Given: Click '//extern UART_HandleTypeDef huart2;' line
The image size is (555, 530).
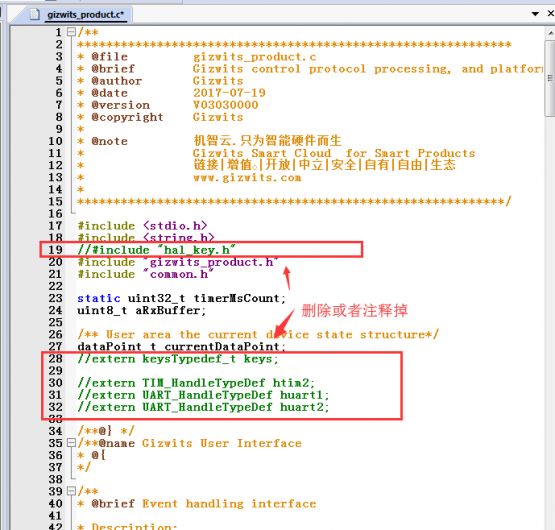Looking at the screenshot, I should click(203, 407).
